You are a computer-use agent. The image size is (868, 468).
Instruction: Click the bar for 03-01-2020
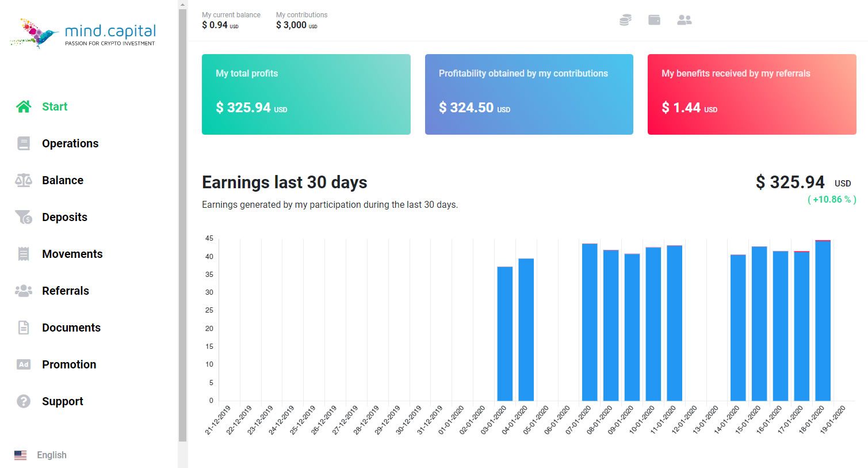tap(505, 334)
